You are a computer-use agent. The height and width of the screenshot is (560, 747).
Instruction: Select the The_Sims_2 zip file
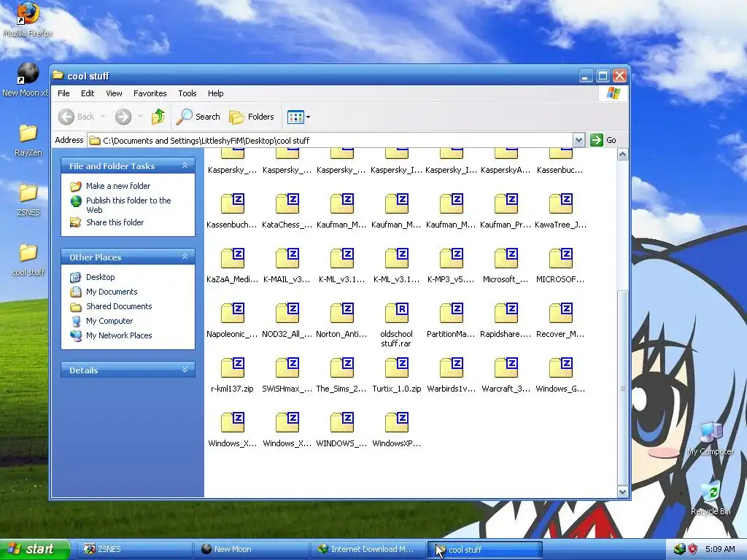341,376
